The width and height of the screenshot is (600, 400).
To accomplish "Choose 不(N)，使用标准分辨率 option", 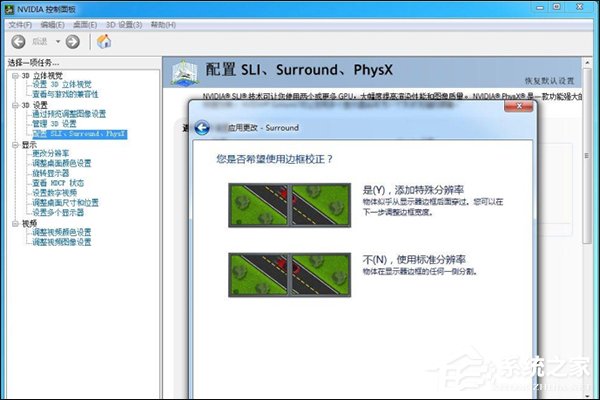I will tap(414, 260).
